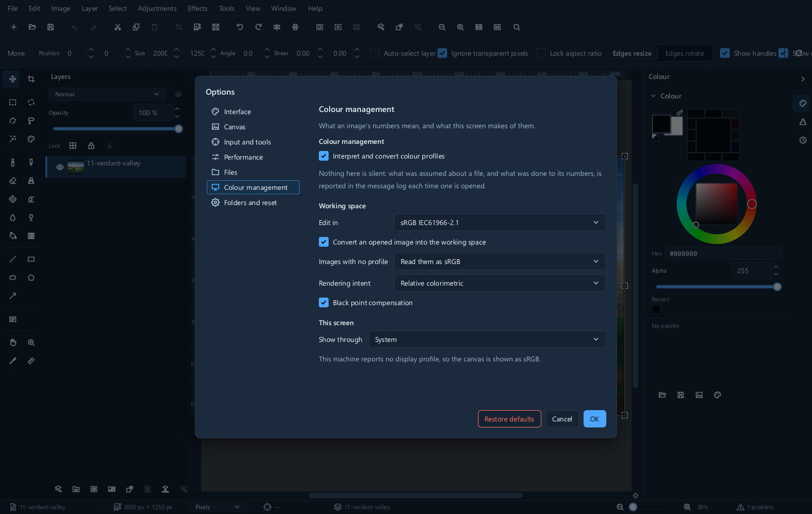This screenshot has width=812, height=514.
Task: Select the Move tool in the toolbox
Action: pyautogui.click(x=12, y=79)
